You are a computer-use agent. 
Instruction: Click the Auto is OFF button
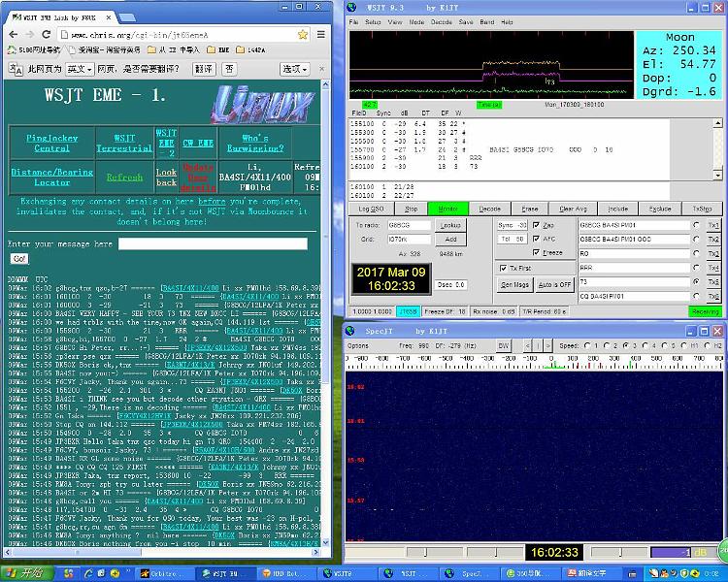(555, 284)
